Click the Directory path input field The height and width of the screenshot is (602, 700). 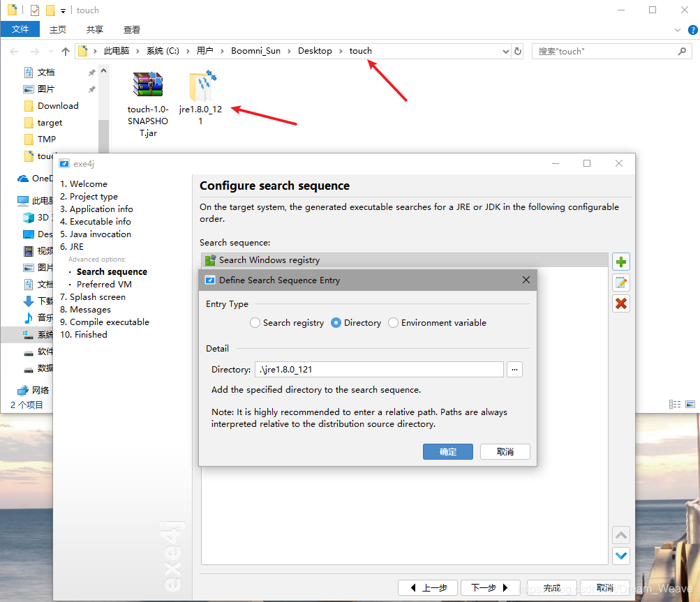pyautogui.click(x=379, y=370)
